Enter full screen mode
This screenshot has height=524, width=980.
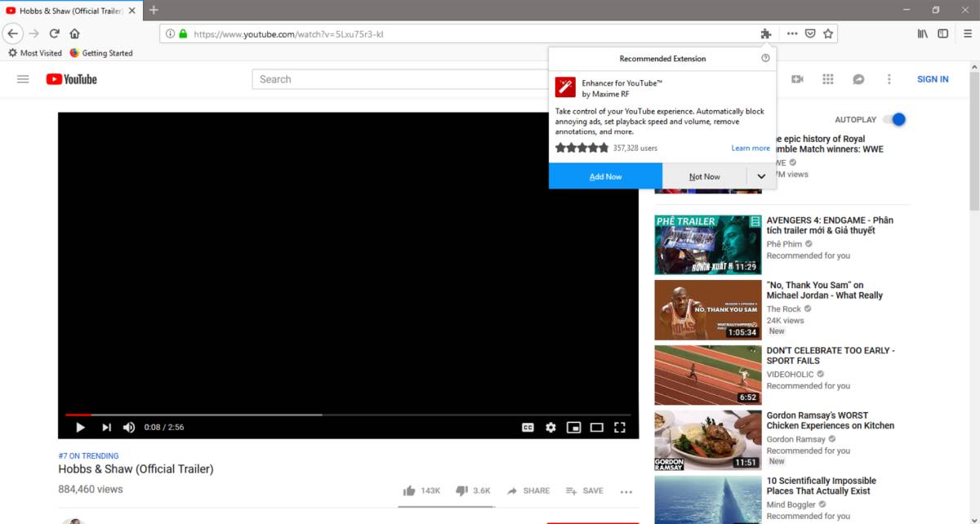[x=620, y=427]
